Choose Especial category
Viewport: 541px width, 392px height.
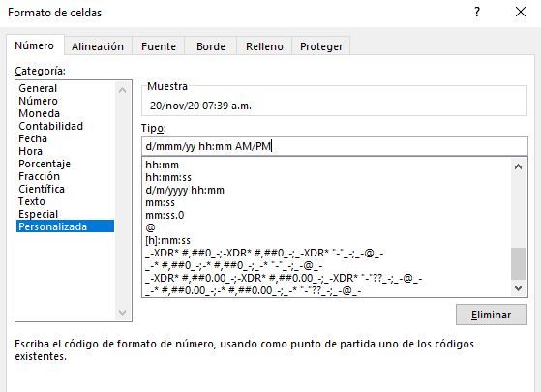(x=65, y=214)
